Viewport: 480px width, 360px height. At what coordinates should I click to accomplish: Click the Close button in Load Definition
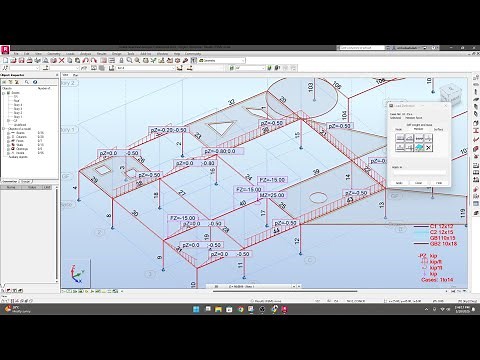(419, 183)
